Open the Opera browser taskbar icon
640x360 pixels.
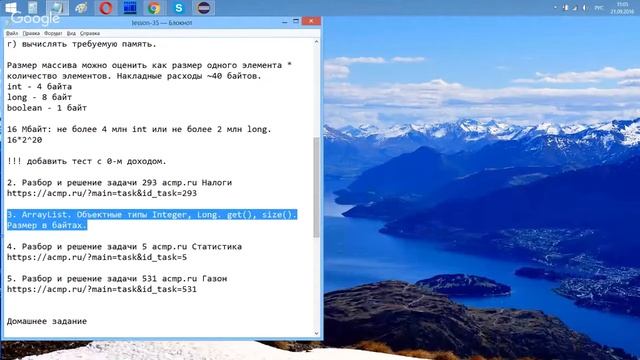pos(106,8)
